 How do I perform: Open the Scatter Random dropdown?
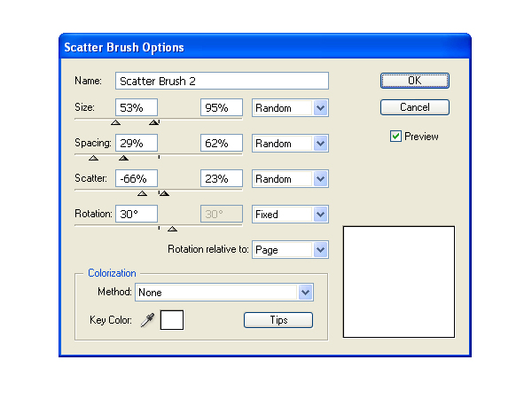point(290,179)
